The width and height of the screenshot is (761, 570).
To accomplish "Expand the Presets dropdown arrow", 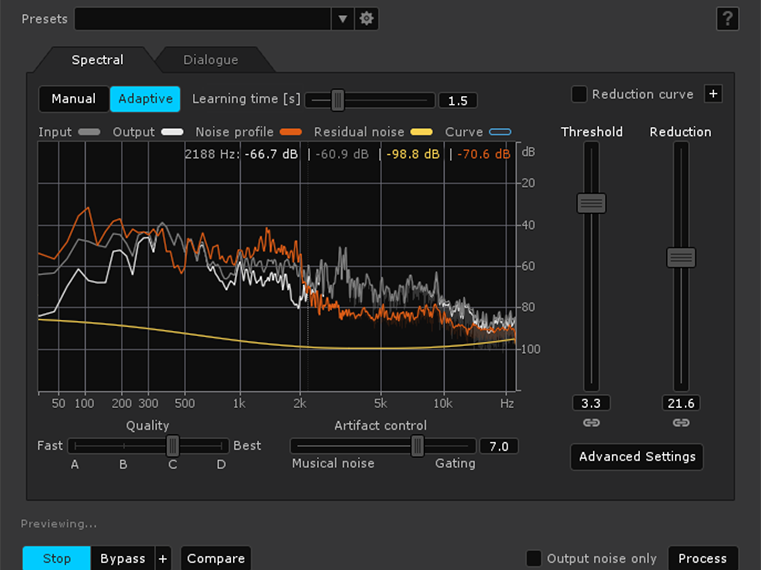I will coord(343,19).
